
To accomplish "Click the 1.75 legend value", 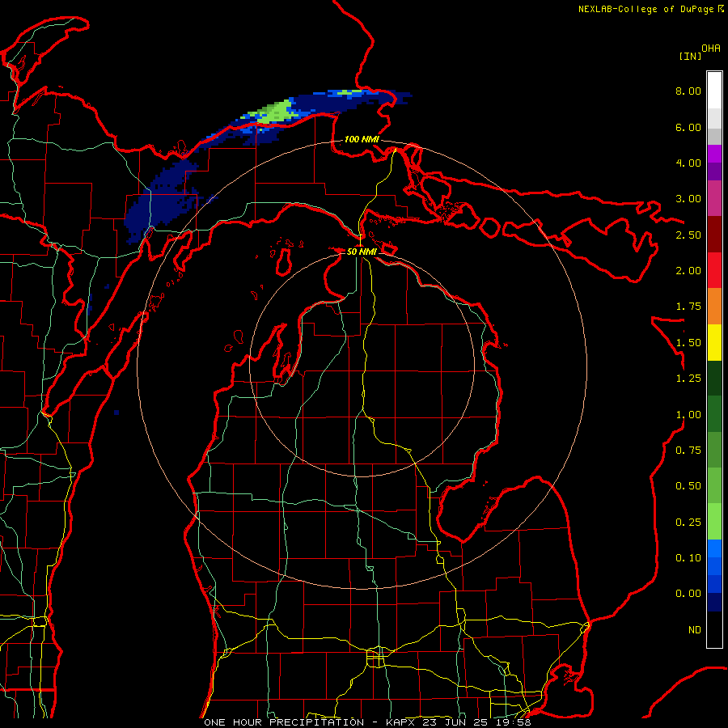I will pyautogui.click(x=688, y=307).
